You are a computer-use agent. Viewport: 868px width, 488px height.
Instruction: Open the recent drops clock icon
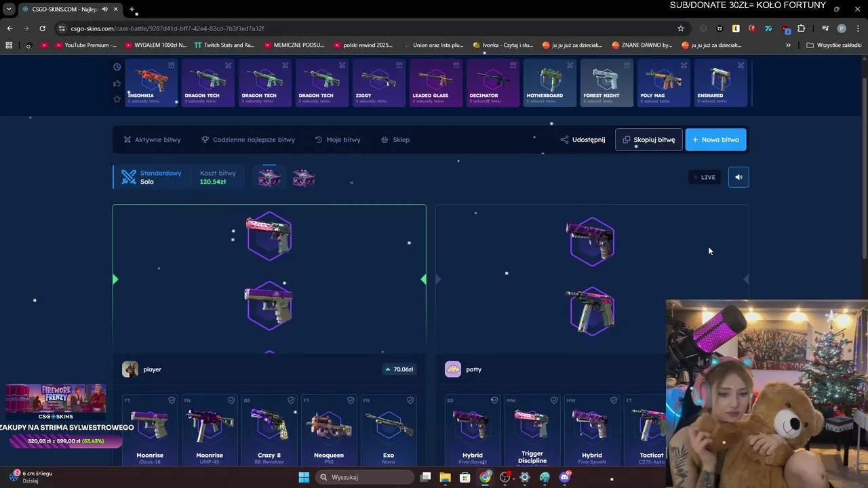tap(117, 66)
